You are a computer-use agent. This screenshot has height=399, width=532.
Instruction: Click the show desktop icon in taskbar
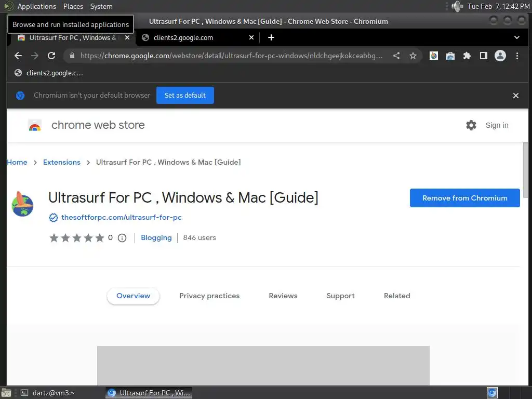6,393
